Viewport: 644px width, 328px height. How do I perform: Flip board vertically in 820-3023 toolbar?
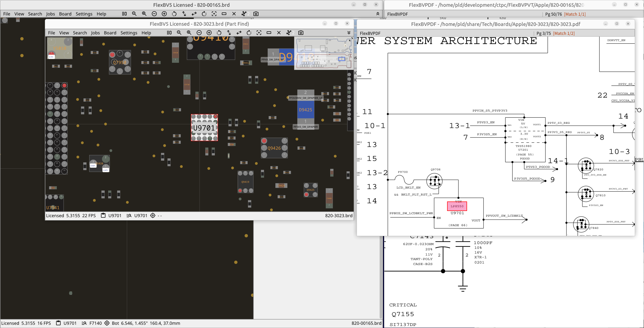(229, 33)
